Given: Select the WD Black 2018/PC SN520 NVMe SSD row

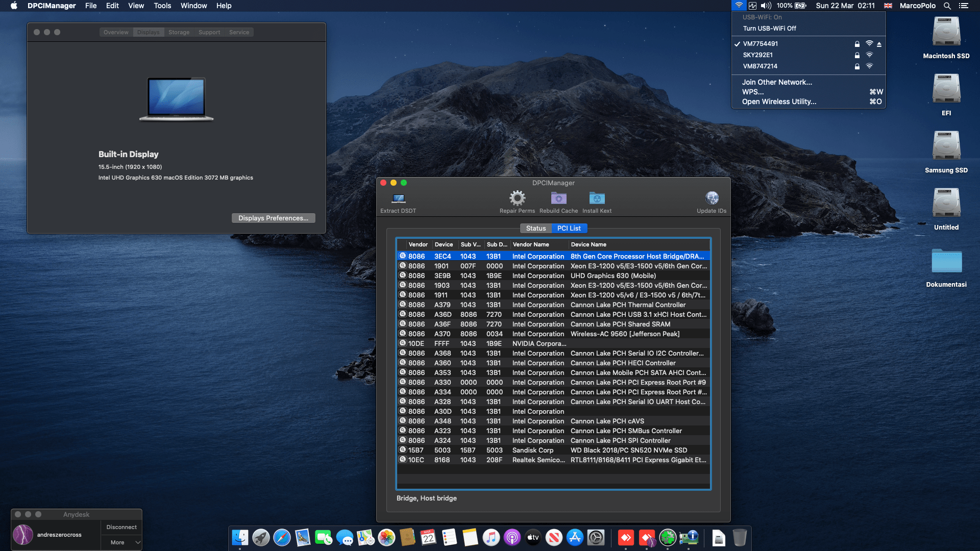Looking at the screenshot, I should [x=553, y=450].
